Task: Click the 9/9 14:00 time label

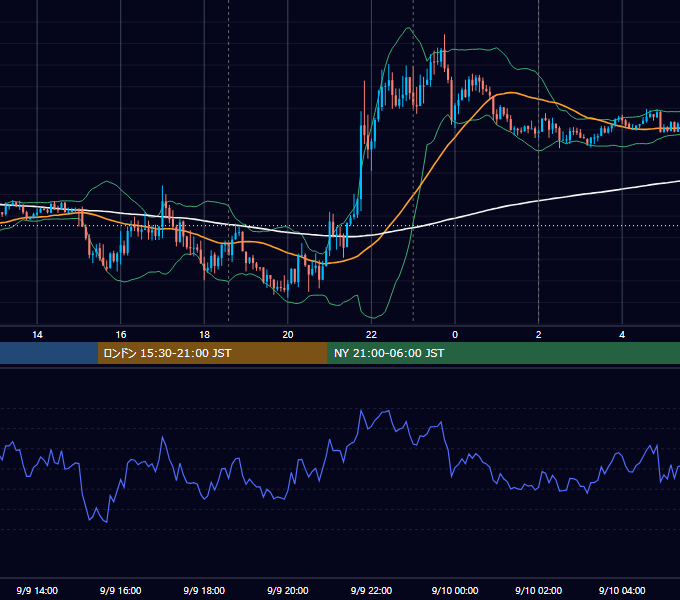Action: point(37,590)
